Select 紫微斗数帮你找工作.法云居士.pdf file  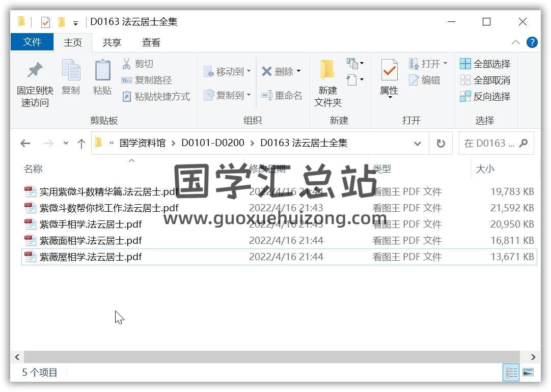109,208
